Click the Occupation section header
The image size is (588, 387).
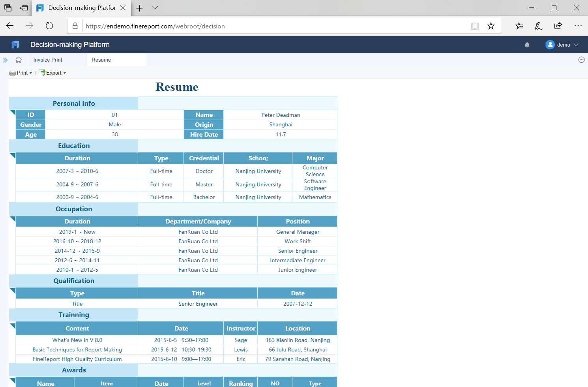pos(74,209)
